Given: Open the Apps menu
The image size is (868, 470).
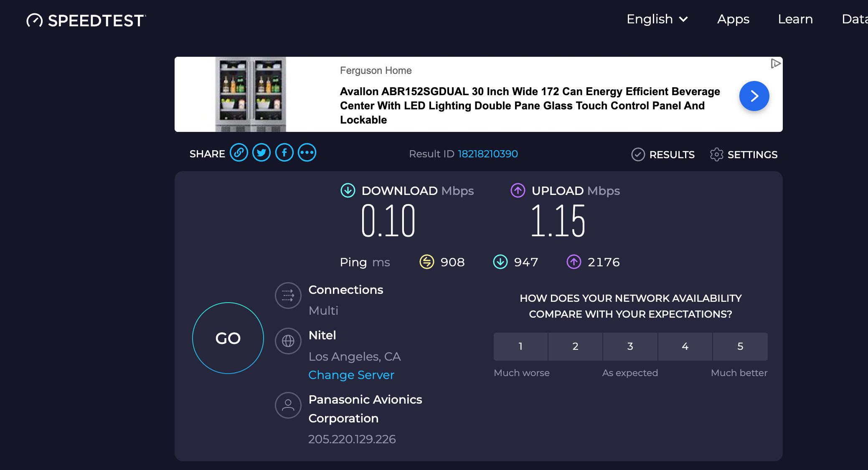Looking at the screenshot, I should point(733,19).
